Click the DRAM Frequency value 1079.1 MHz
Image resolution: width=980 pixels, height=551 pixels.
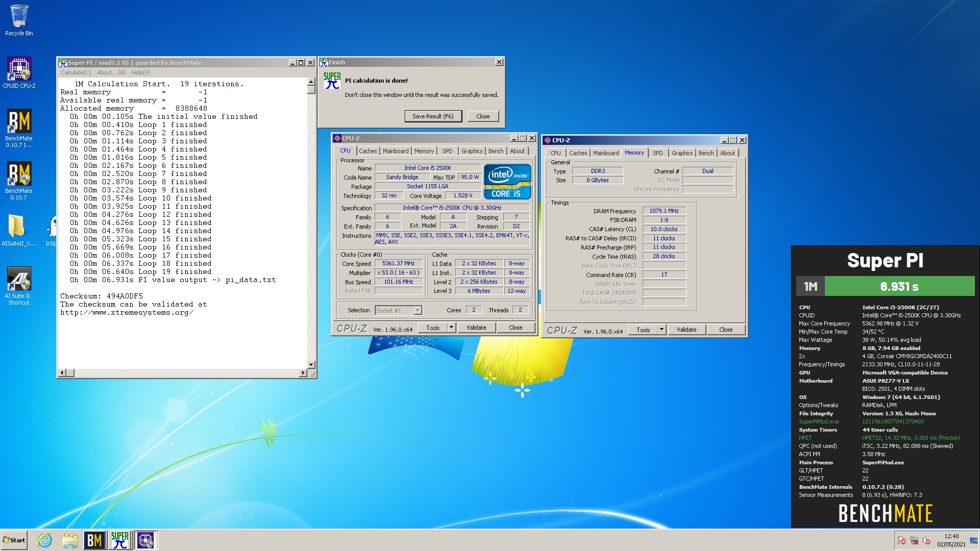[664, 211]
